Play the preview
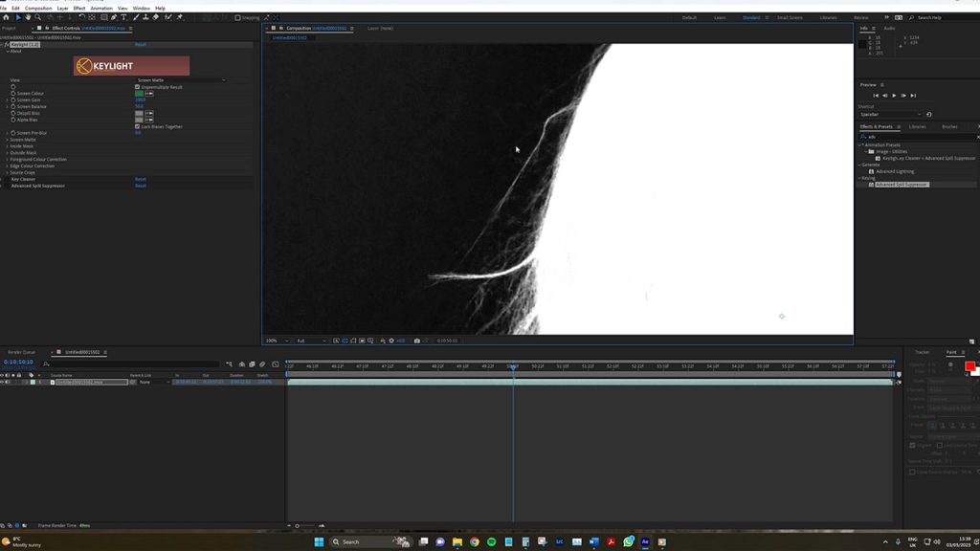This screenshot has height=551, width=980. 894,96
